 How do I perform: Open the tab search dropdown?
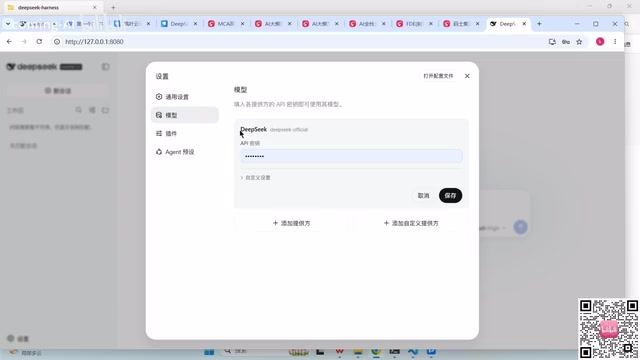[x=8, y=24]
